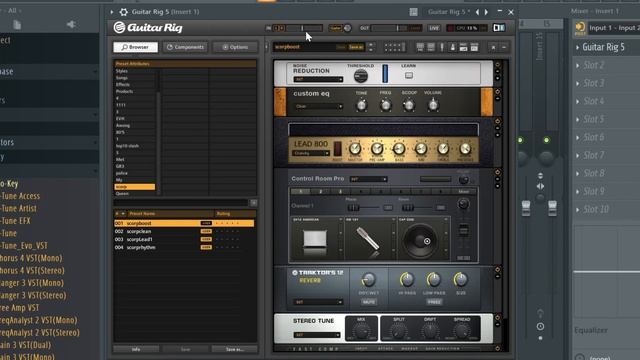Click the custom eq Volume knob
This screenshot has height=360, width=640.
click(433, 106)
